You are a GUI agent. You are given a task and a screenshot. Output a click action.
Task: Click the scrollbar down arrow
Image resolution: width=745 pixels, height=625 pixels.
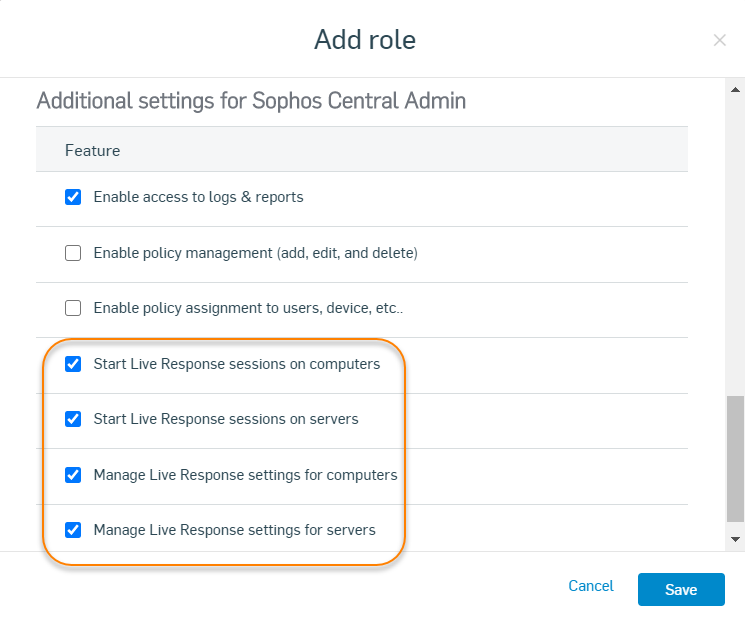click(x=736, y=539)
